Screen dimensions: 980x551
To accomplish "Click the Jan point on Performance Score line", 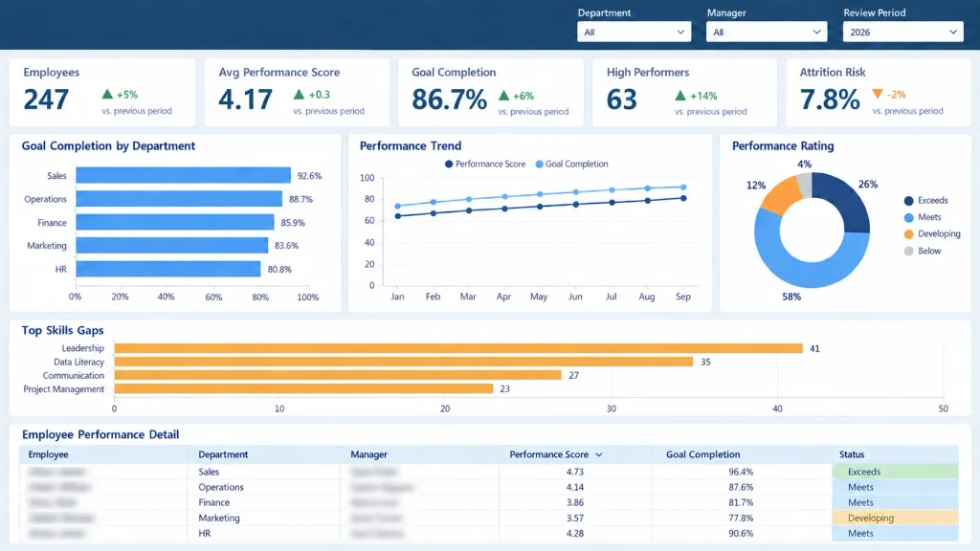I will [x=398, y=216].
